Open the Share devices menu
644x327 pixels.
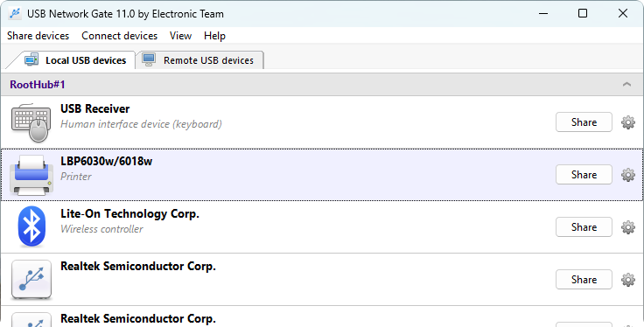pyautogui.click(x=38, y=36)
